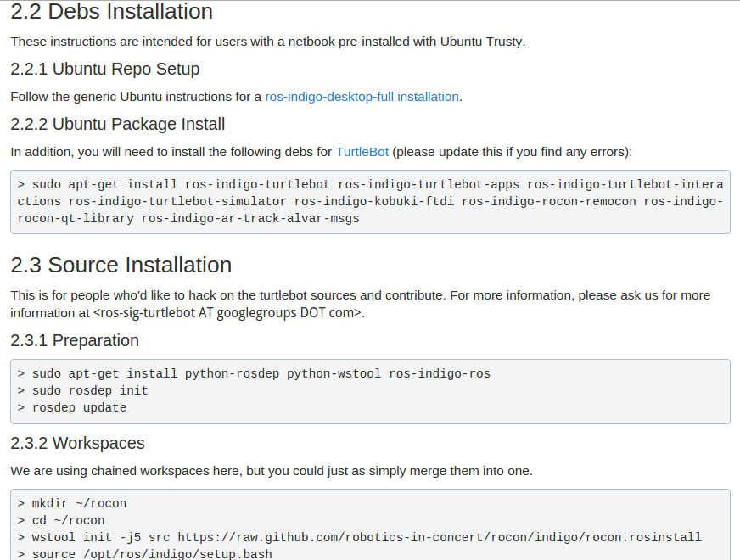Click the "2.2 Debs Installation" heading

tap(112, 13)
